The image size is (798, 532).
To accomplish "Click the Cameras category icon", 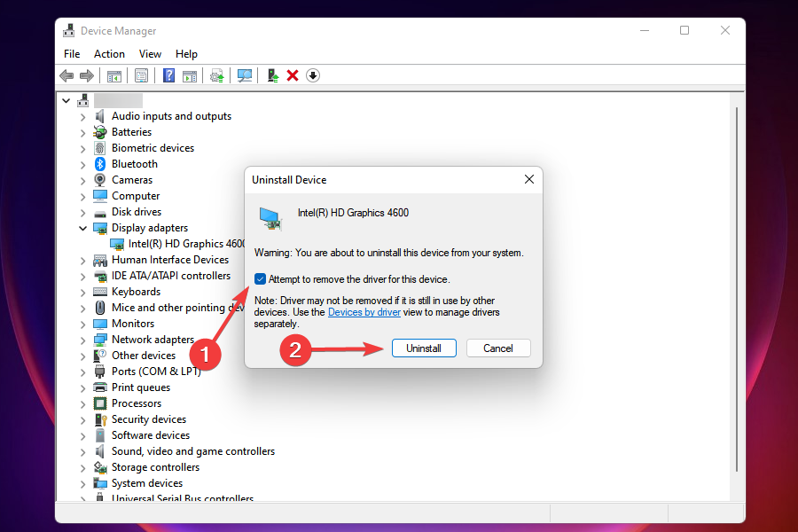I will pos(100,180).
